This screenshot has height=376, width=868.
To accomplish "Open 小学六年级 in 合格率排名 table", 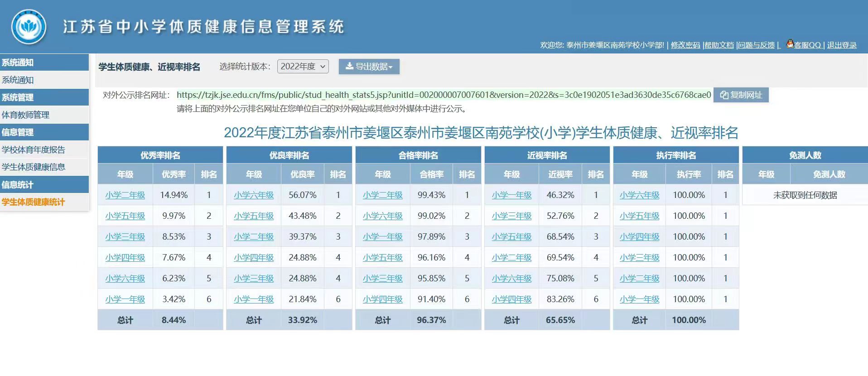I will point(383,216).
